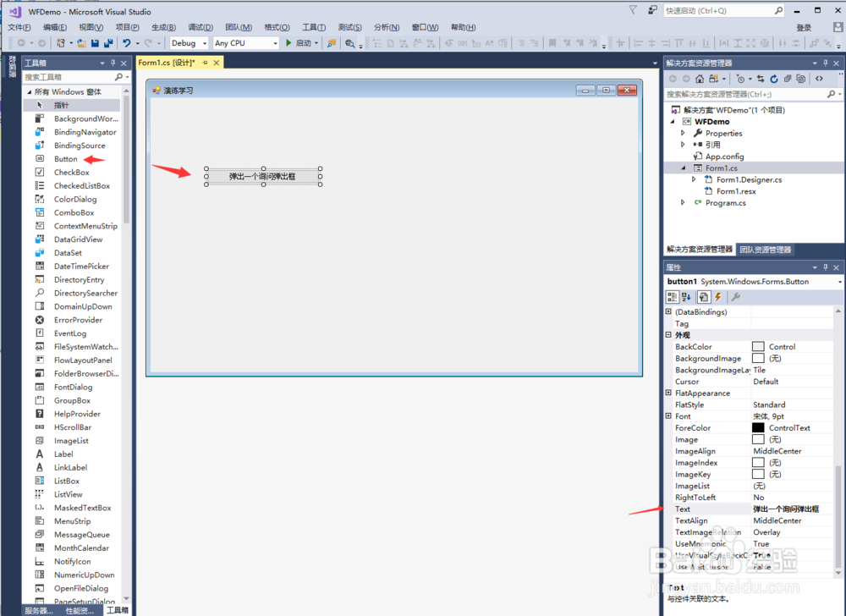Image resolution: width=846 pixels, height=616 pixels.
Task: Click Refresh icon in Solution Explorer toolbar
Action: (x=774, y=79)
